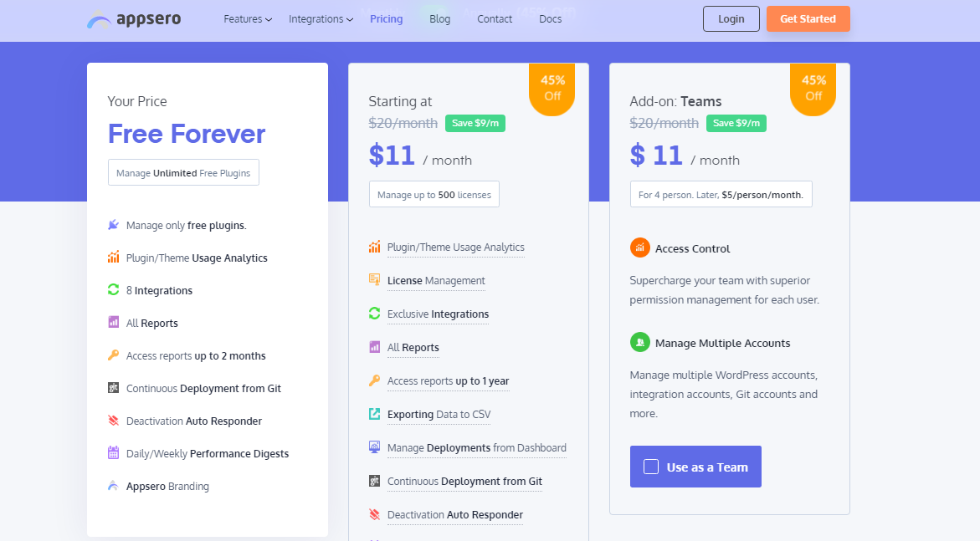Click the Manage Multiple Accounts heading
The height and width of the screenshot is (541, 980).
[x=722, y=343]
